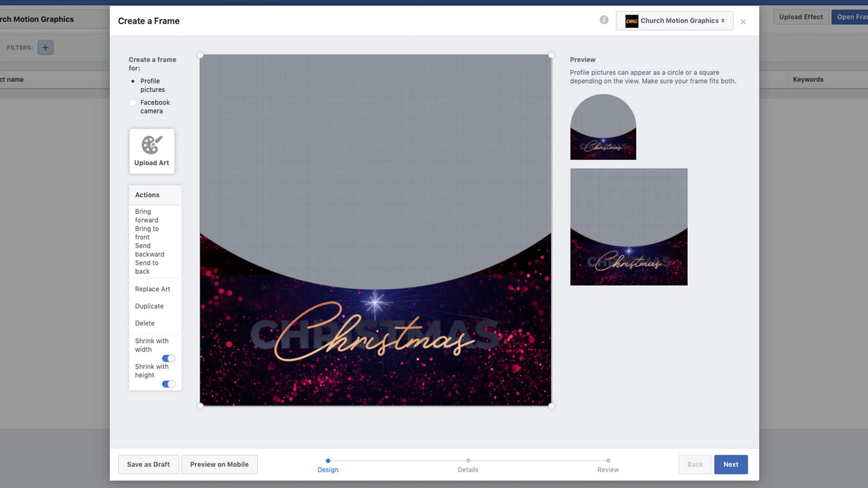Click Send to back action
The image size is (868, 488).
146,267
